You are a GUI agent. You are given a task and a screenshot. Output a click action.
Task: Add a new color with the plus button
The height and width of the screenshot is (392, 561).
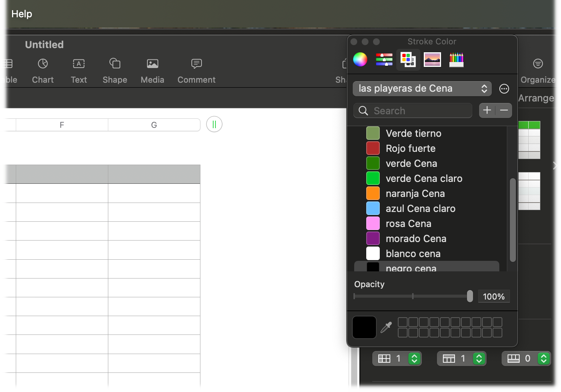pyautogui.click(x=487, y=110)
